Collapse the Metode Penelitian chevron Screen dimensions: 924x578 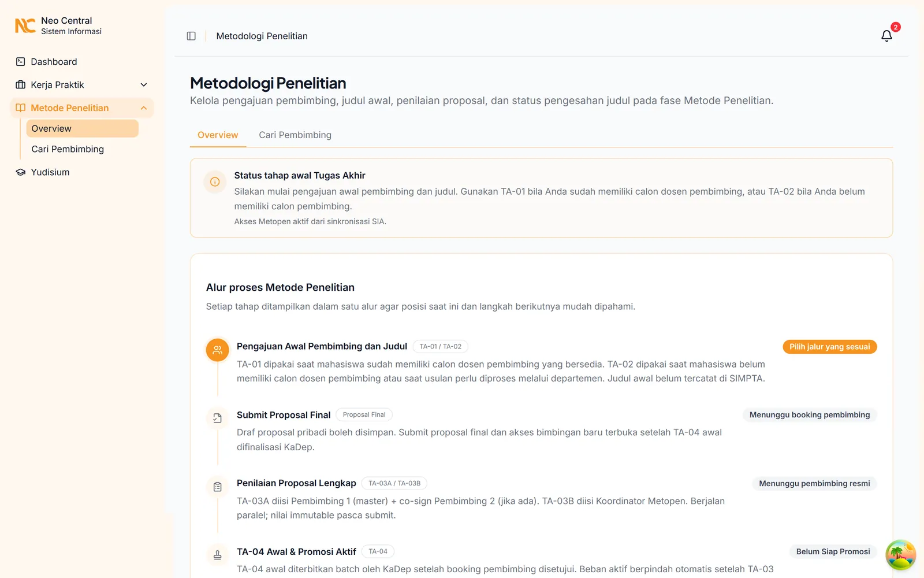pos(144,108)
